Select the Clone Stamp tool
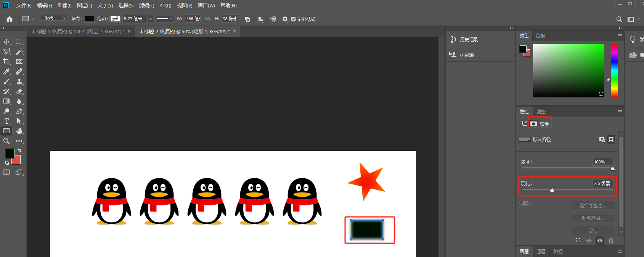This screenshot has height=257, width=644. [19, 81]
